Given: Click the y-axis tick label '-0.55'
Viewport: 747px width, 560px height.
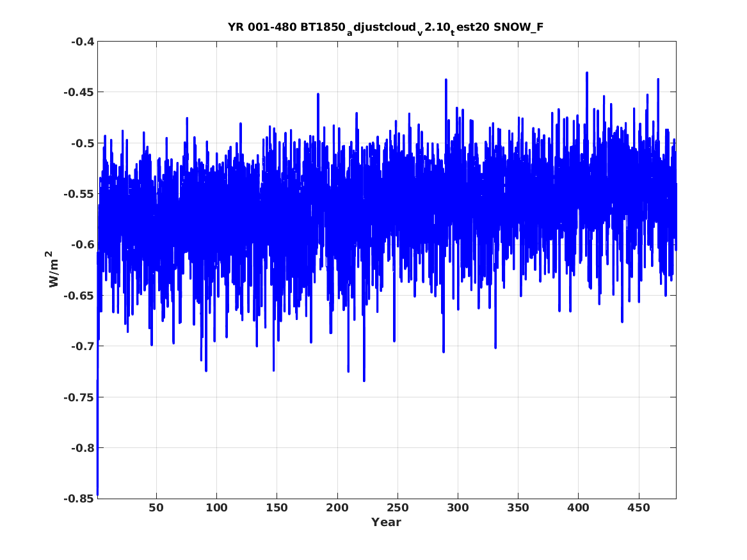Looking at the screenshot, I should 79,194.
